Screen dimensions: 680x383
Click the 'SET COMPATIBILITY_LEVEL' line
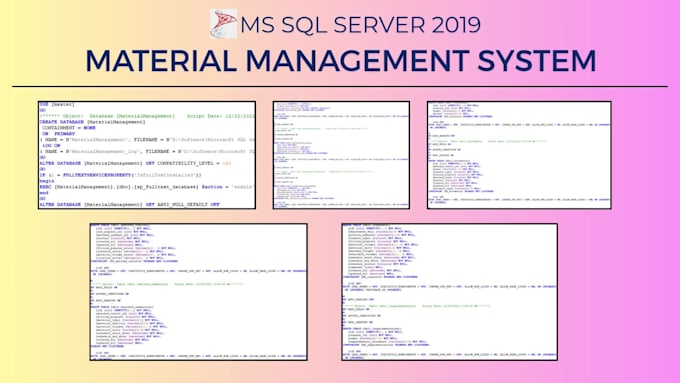(x=136, y=164)
